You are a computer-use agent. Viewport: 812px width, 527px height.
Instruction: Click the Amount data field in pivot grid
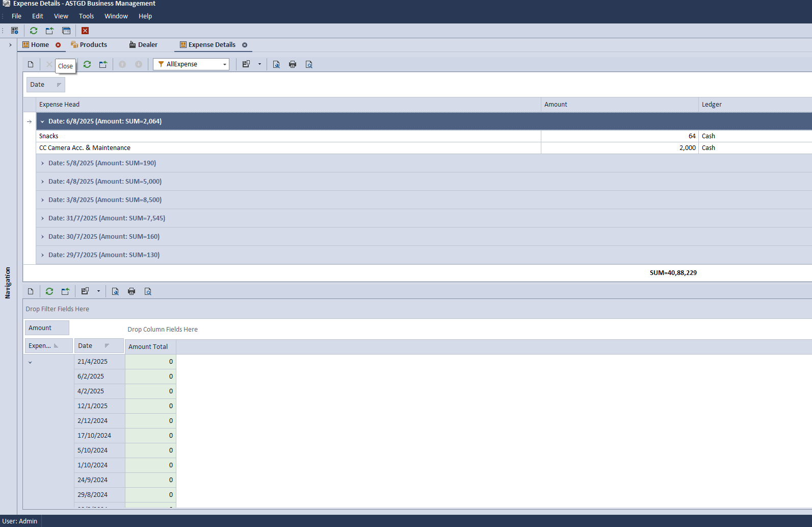tap(47, 328)
